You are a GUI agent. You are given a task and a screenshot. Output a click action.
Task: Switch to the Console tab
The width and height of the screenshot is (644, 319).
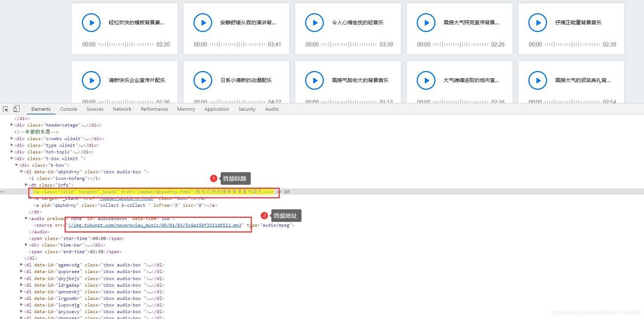68,109
